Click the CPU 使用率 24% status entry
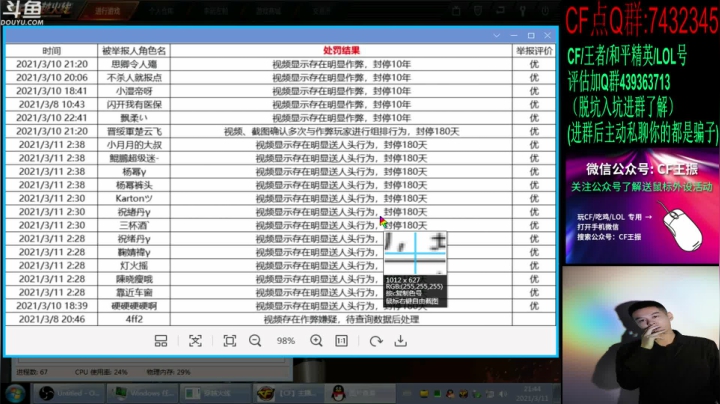Screen dimensions: 720x404 [x=101, y=372]
